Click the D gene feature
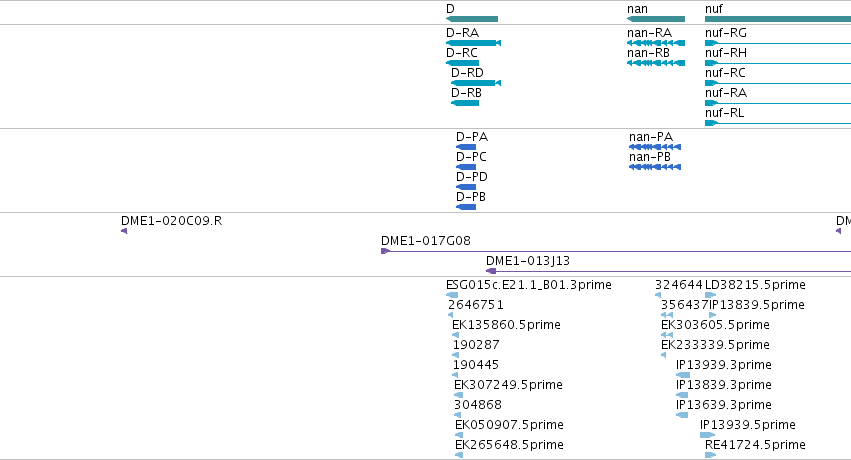This screenshot has width=851, height=460. [472, 19]
